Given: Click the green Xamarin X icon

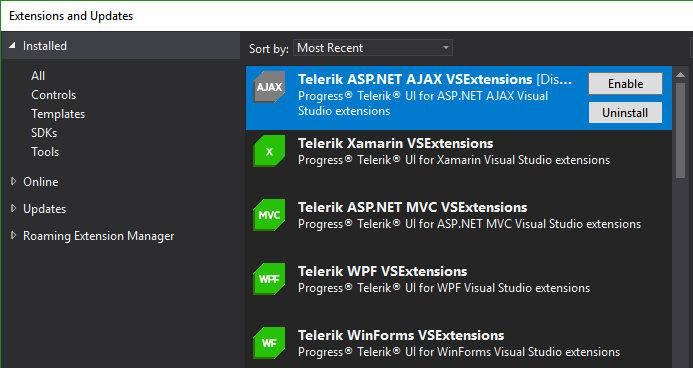Looking at the screenshot, I should 269,151.
